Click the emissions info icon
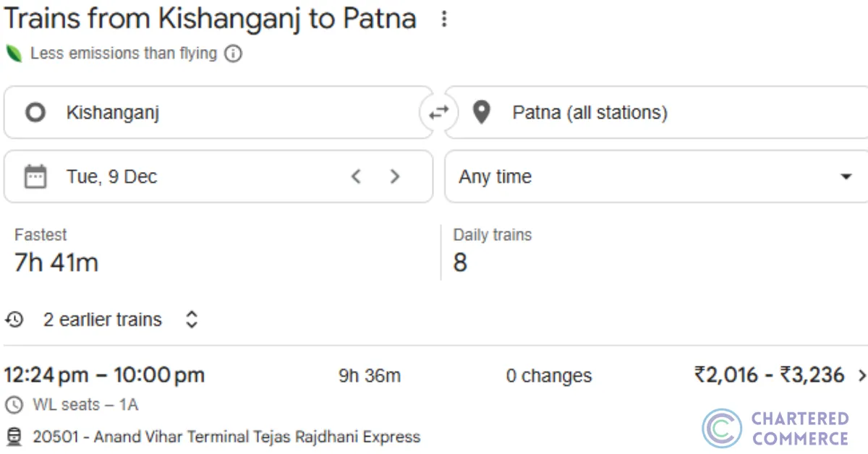868x454 pixels. pyautogui.click(x=233, y=53)
